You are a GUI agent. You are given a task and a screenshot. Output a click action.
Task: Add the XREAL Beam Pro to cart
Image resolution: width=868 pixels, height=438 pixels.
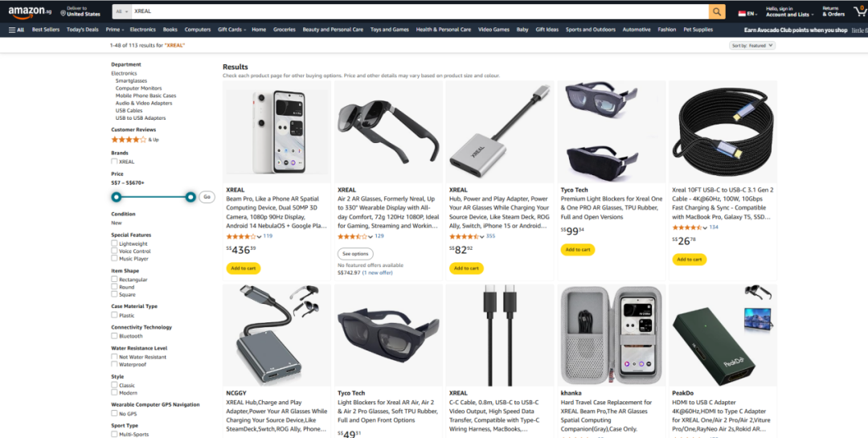click(x=243, y=268)
